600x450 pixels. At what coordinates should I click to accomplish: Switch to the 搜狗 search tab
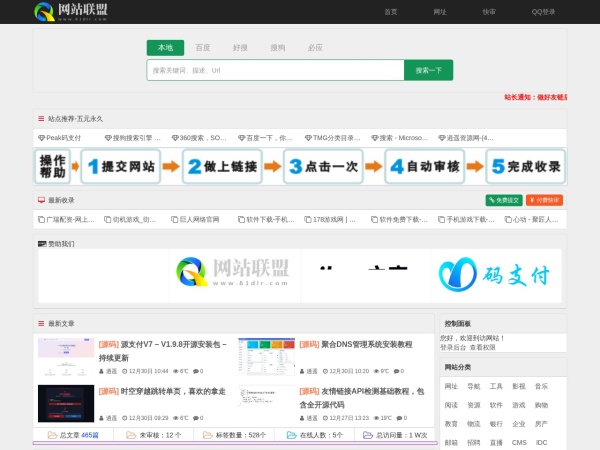[278, 47]
